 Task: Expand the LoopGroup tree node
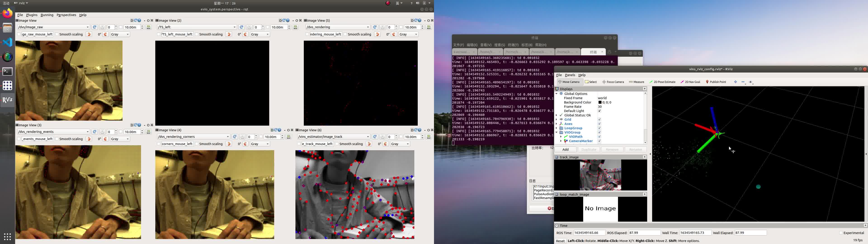[x=557, y=128]
